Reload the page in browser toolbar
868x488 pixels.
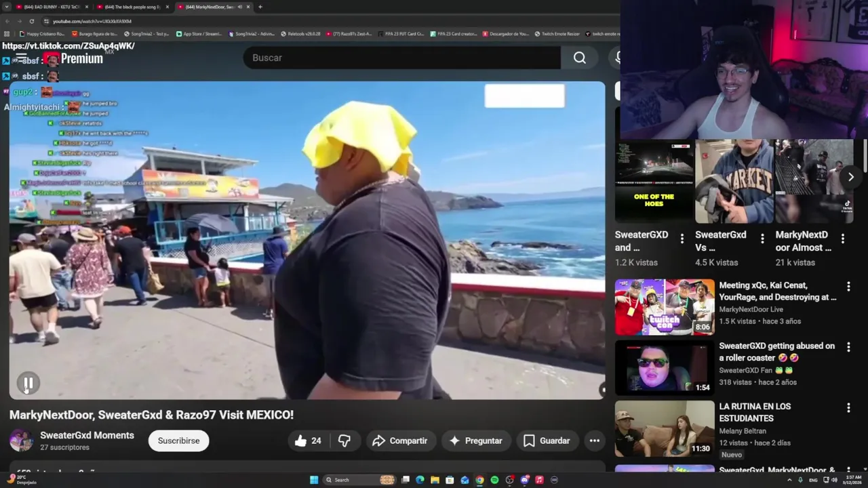click(31, 21)
